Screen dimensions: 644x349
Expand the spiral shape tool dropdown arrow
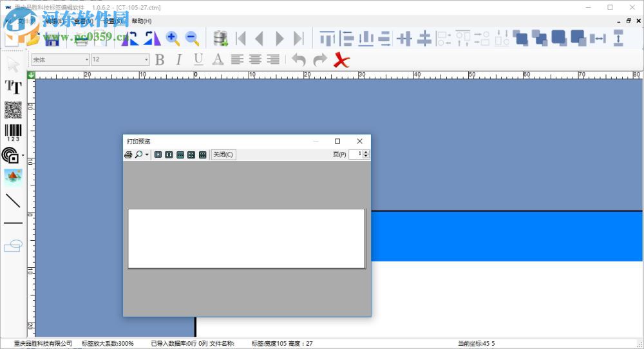(x=23, y=156)
